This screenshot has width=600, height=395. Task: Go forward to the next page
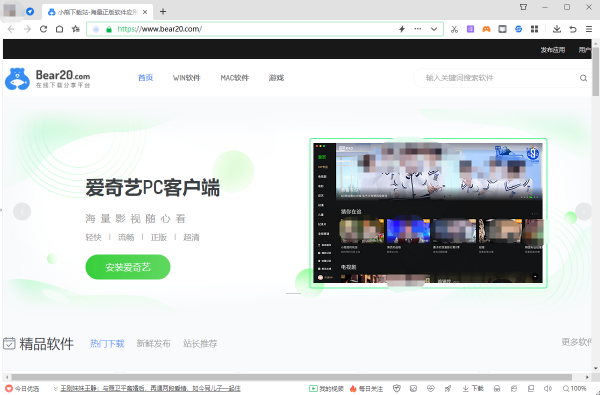pyautogui.click(x=27, y=29)
